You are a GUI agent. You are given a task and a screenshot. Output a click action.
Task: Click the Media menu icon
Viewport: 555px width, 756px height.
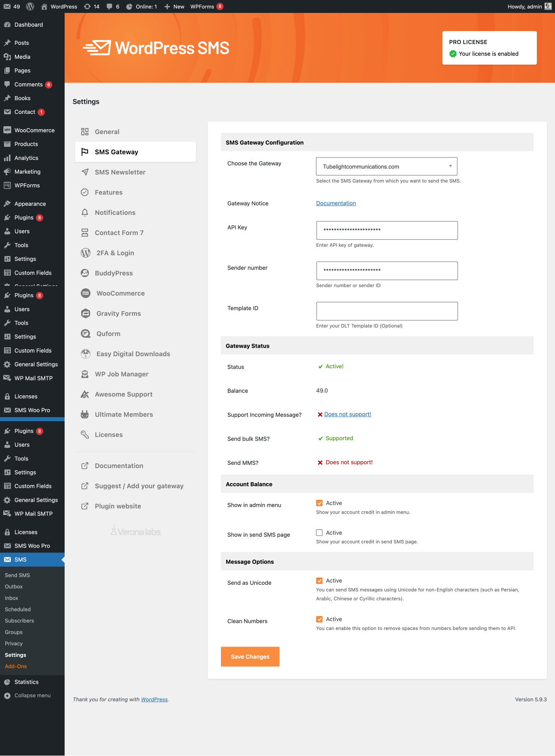[x=7, y=57]
